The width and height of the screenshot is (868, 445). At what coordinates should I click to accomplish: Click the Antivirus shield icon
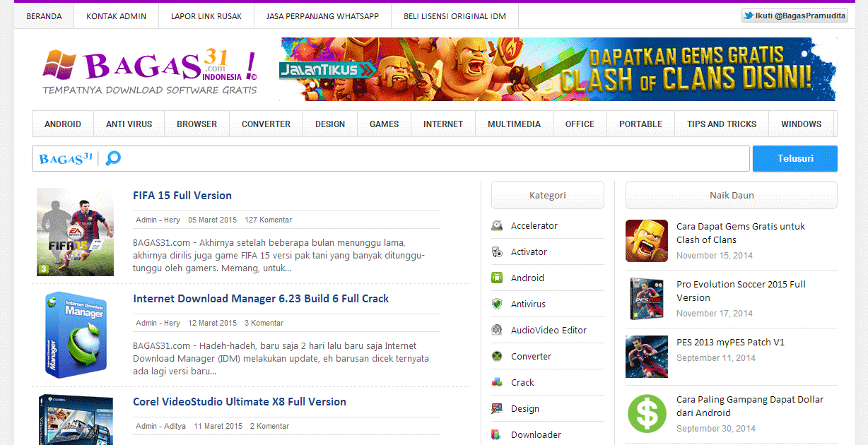coord(497,304)
